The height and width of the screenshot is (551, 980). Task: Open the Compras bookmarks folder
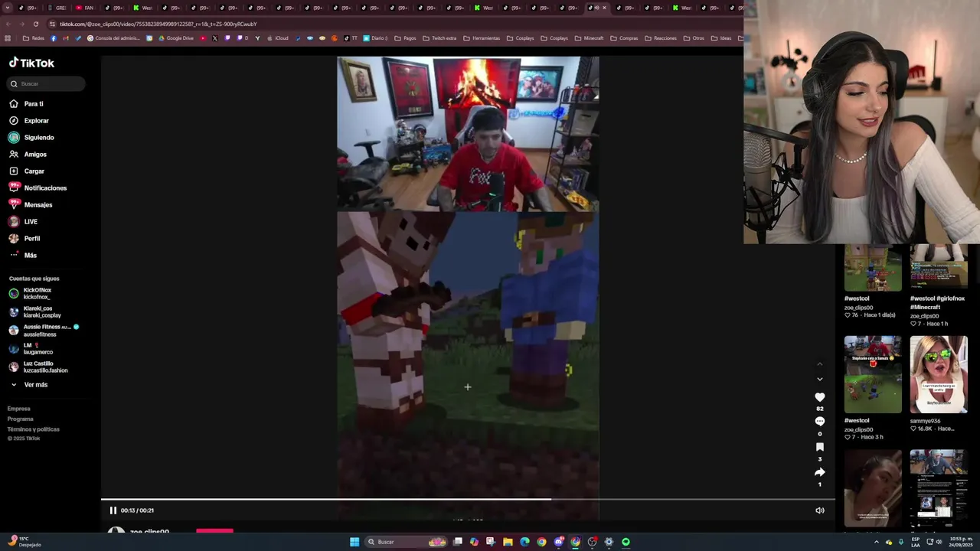tap(624, 38)
